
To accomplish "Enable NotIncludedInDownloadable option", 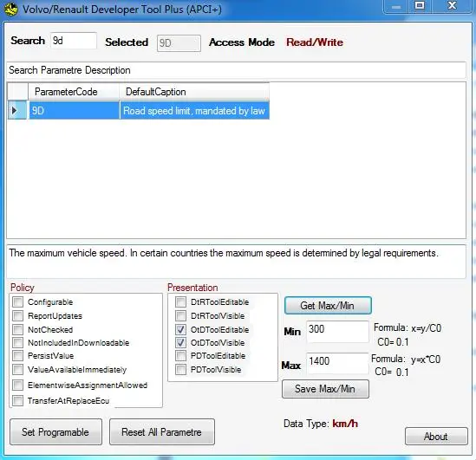I will [x=17, y=343].
